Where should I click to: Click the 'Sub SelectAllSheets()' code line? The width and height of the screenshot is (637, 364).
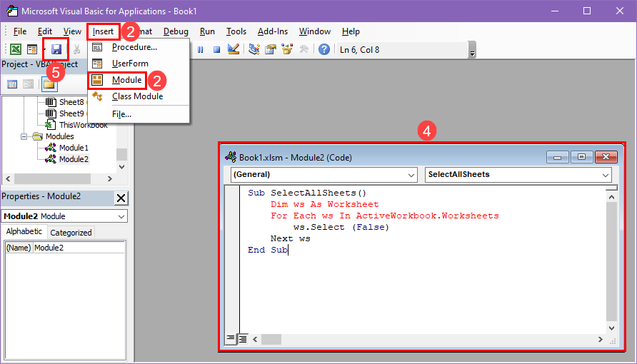pos(307,193)
